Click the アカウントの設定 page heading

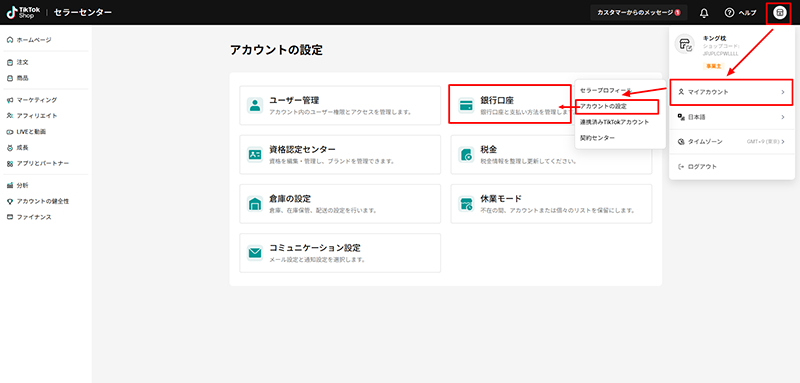276,50
